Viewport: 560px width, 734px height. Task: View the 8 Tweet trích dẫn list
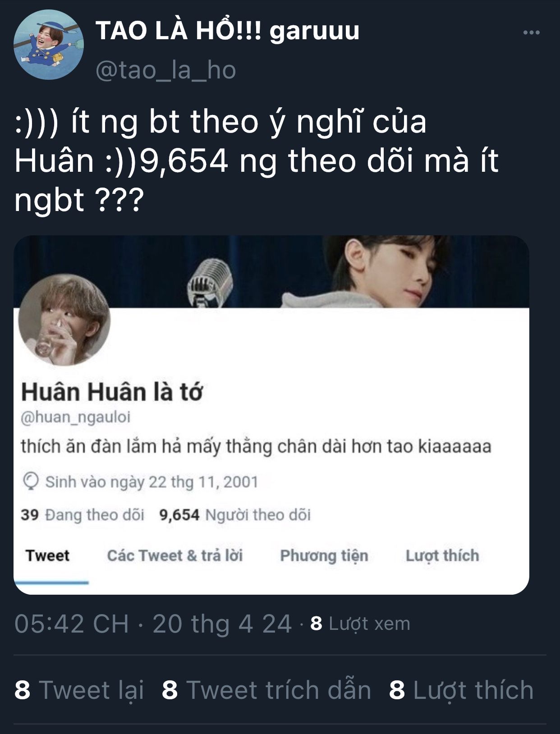266,690
